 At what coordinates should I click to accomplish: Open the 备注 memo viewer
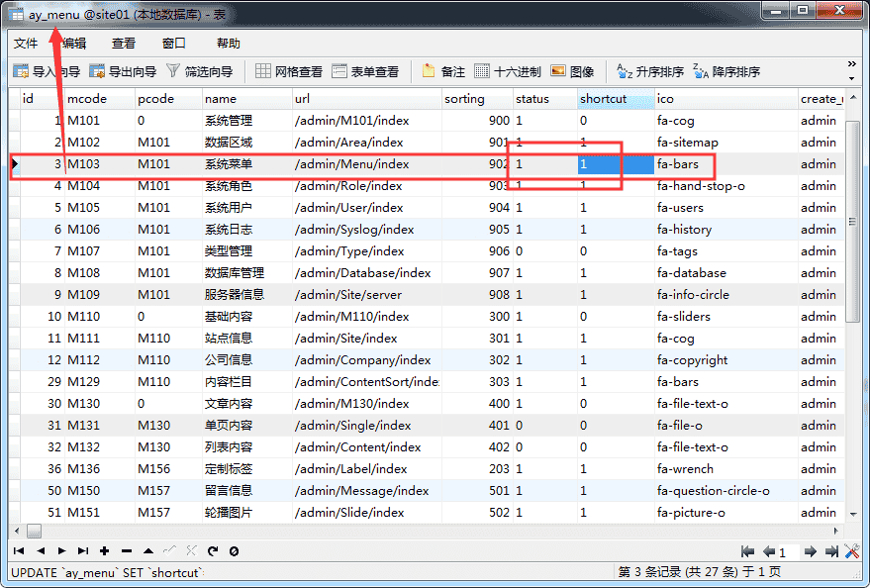pos(442,70)
